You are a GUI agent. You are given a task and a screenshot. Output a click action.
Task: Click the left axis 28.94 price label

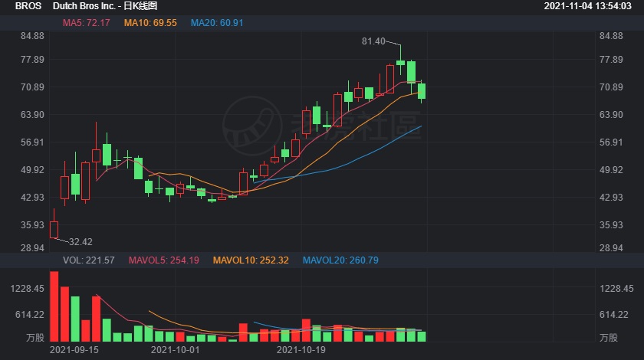coord(32,248)
